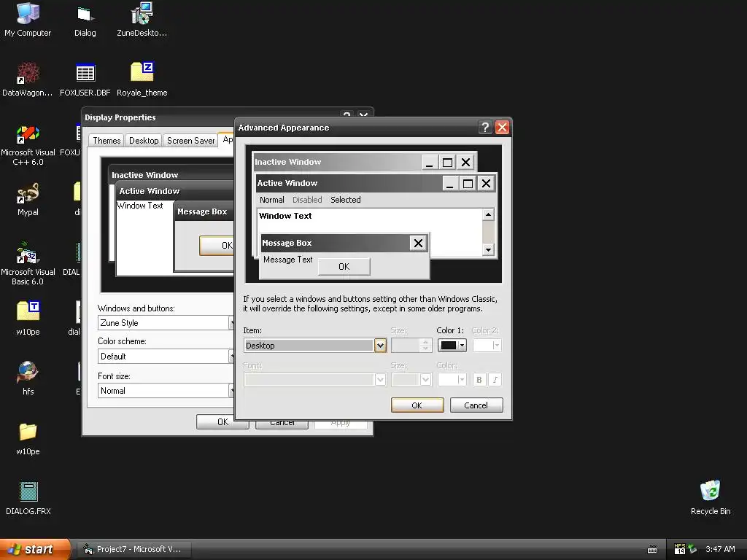
Task: Toggle the Bold font button
Action: [x=479, y=379]
